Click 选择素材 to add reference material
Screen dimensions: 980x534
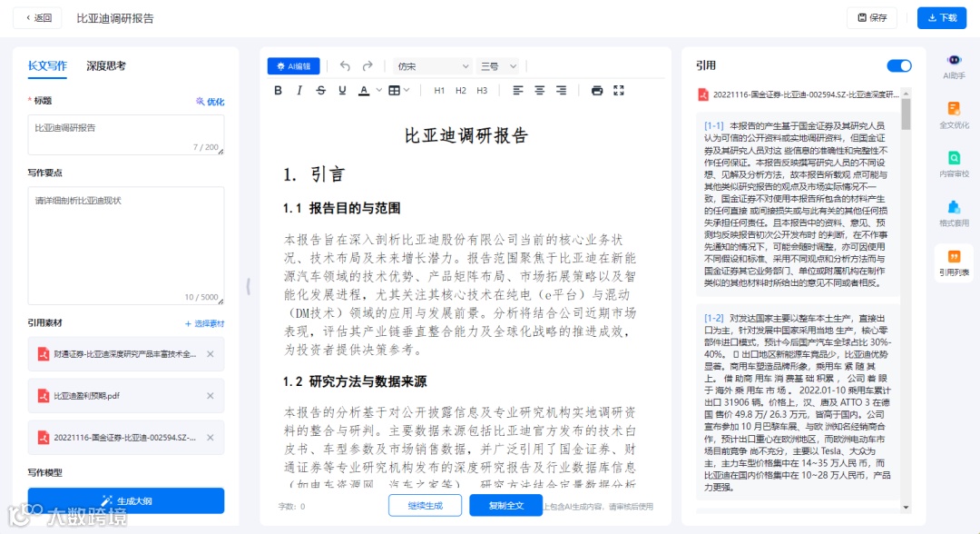tap(204, 323)
